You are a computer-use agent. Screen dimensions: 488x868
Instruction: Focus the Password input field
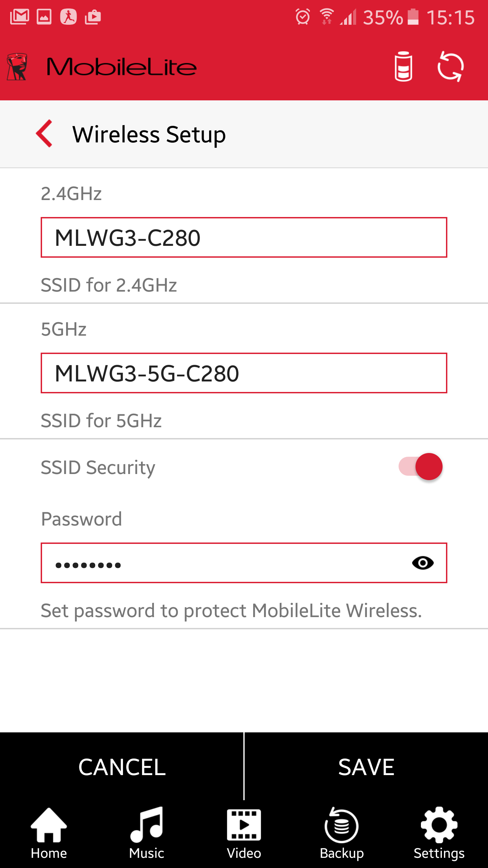click(x=224, y=563)
